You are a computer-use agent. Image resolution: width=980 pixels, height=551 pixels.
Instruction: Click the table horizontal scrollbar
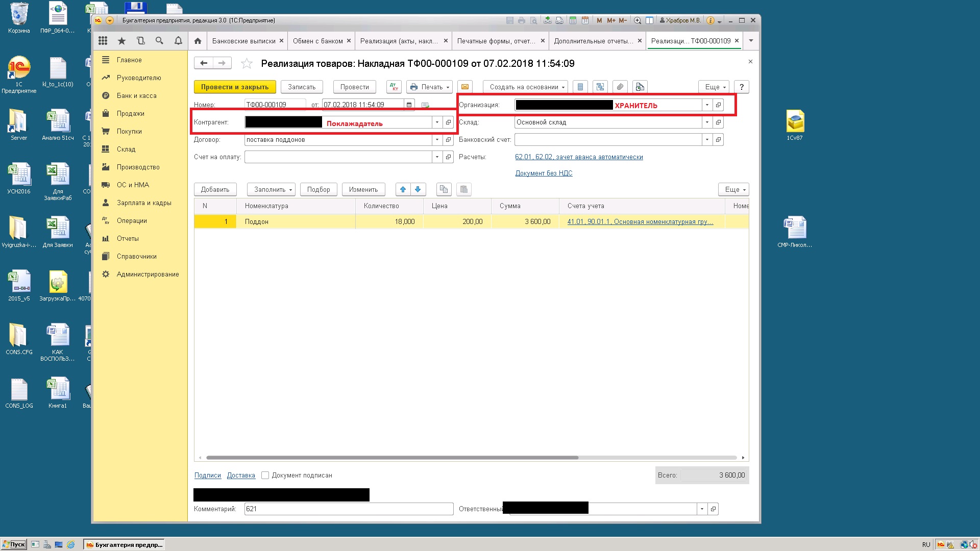[392, 458]
